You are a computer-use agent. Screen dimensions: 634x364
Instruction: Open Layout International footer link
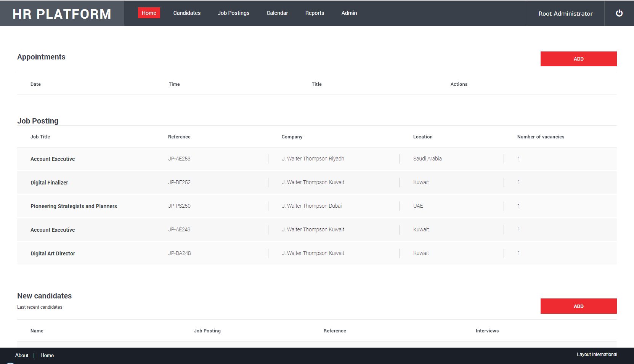[x=597, y=354]
